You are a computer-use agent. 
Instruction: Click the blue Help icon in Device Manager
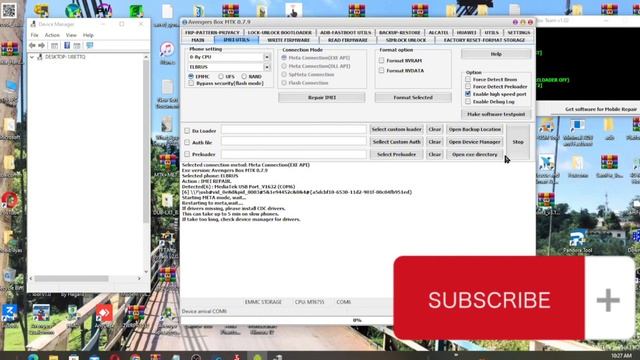67,45
